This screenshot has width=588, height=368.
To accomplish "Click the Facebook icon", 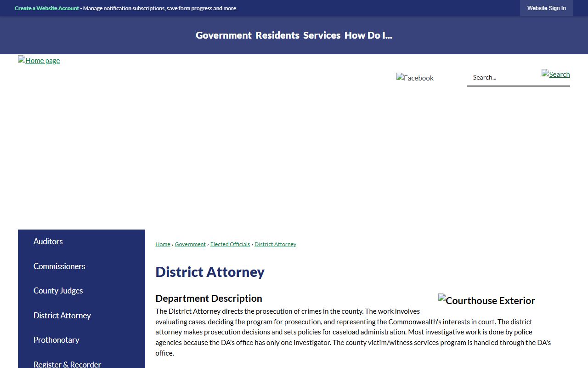I will 415,78.
